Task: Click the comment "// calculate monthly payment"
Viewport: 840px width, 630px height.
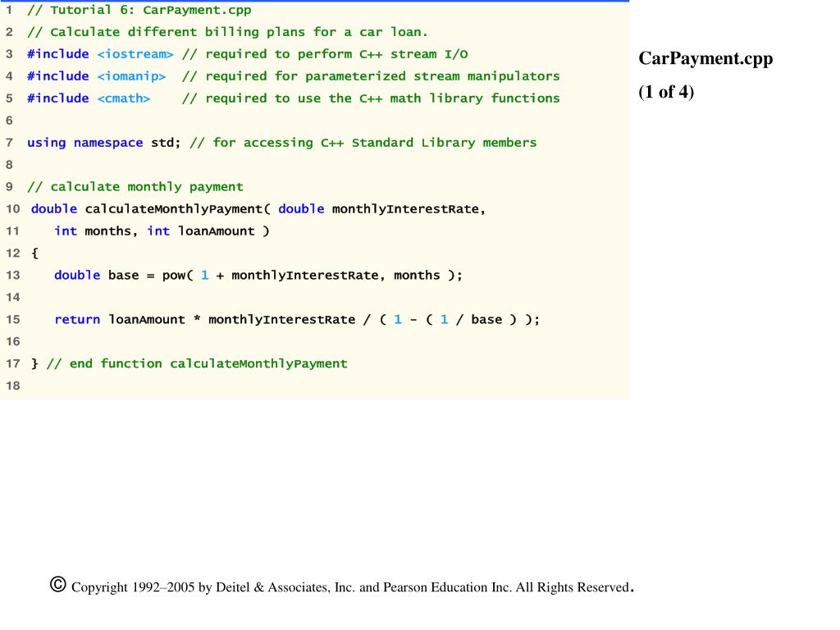Action: tap(135, 187)
